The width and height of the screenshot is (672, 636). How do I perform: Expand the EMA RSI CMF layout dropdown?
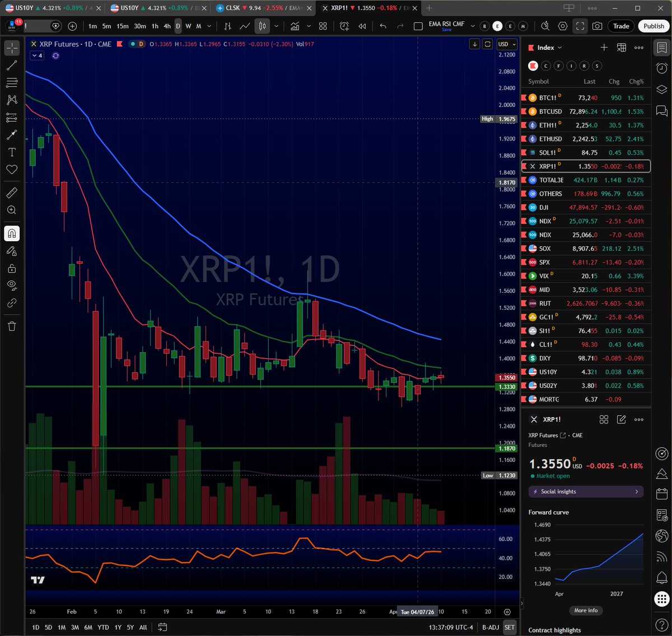pyautogui.click(x=472, y=26)
